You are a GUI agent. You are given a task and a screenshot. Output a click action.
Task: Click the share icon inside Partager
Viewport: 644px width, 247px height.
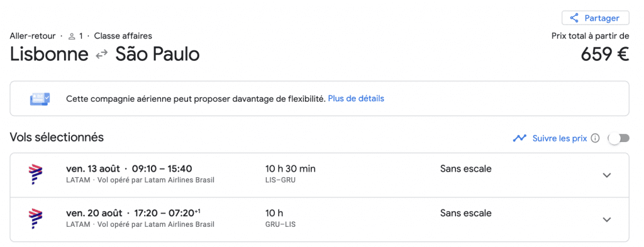click(574, 18)
